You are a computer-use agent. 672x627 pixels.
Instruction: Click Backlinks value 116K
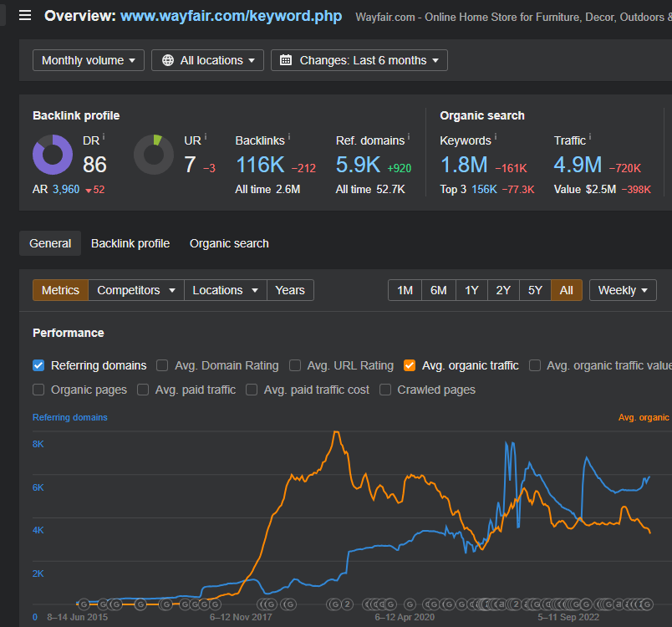tap(260, 165)
